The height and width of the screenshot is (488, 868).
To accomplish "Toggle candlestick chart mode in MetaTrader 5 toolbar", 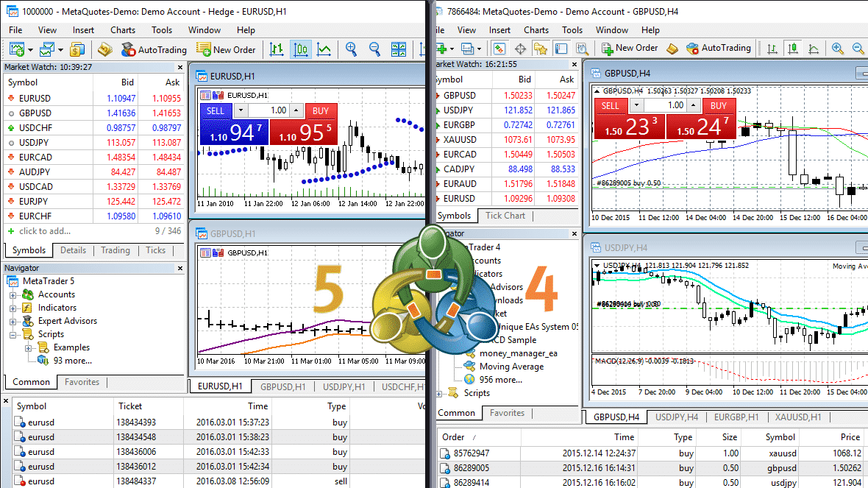I will tap(300, 49).
